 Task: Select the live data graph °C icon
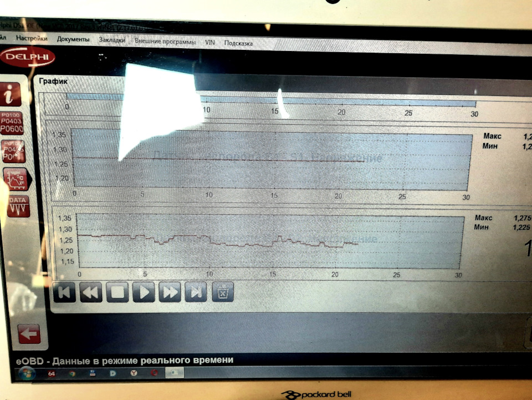pos(16,179)
